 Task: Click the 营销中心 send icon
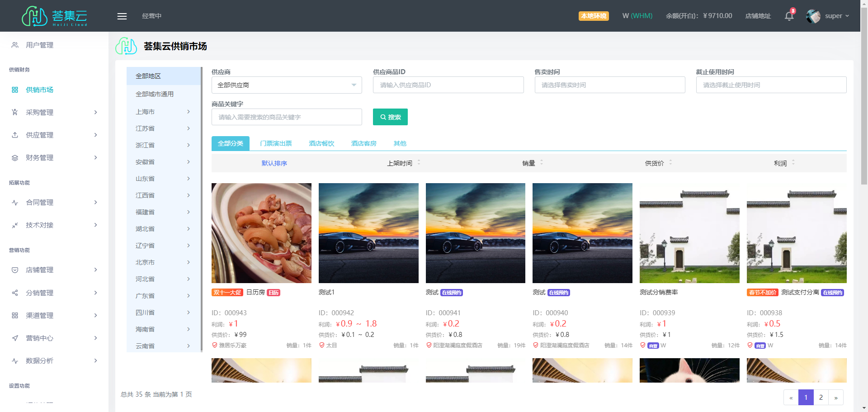pos(15,338)
